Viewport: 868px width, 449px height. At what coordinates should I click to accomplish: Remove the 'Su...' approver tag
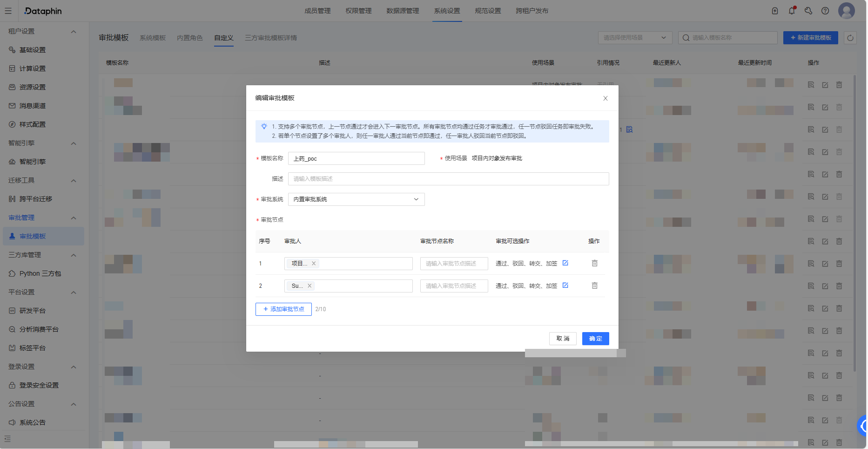[x=310, y=286]
